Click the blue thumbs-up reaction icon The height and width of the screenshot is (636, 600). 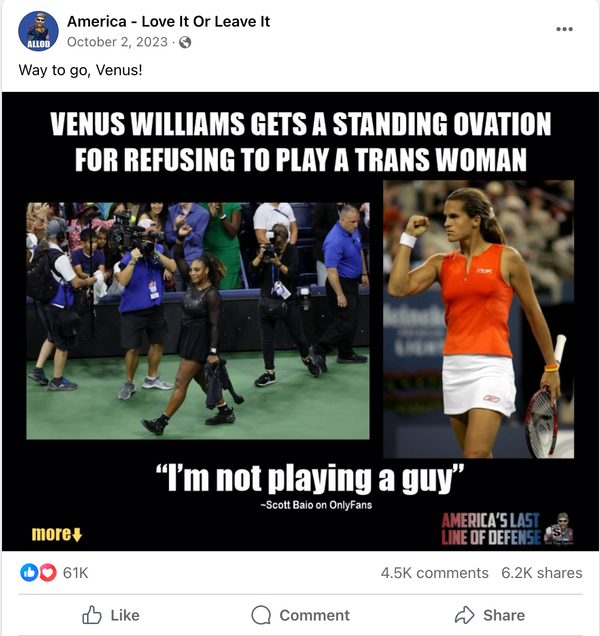(x=29, y=572)
